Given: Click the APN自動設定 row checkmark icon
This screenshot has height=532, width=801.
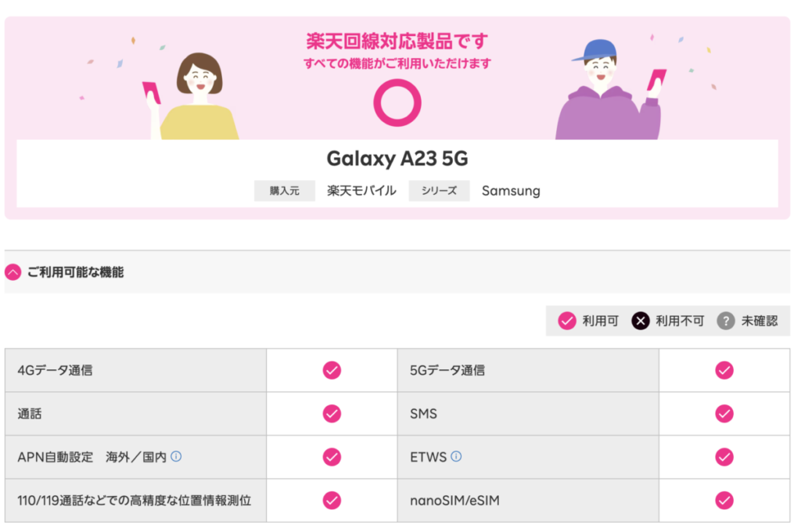Looking at the screenshot, I should click(332, 457).
